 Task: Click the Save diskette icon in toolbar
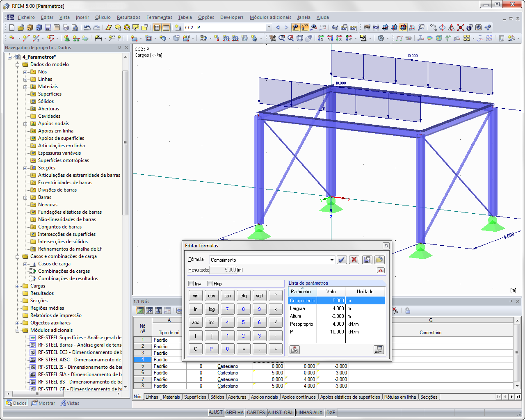48,27
